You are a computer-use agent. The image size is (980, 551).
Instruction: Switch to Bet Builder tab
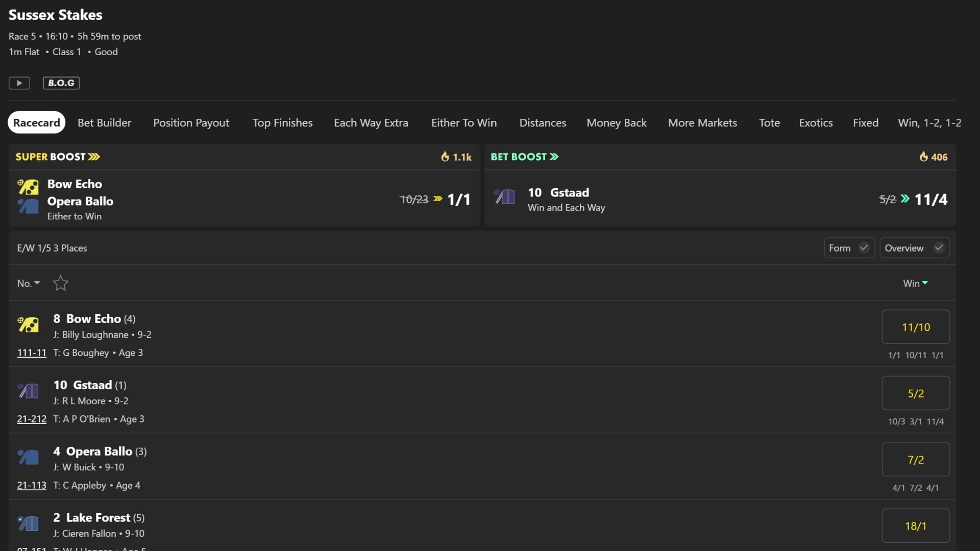point(104,122)
